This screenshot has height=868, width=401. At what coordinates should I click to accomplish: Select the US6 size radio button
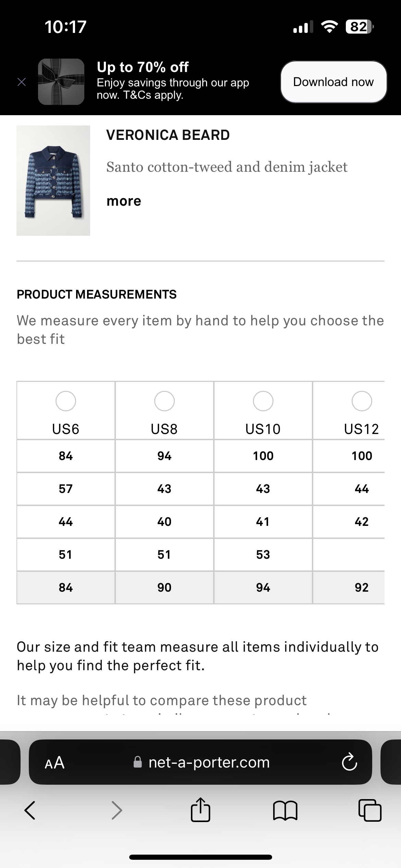(x=65, y=401)
